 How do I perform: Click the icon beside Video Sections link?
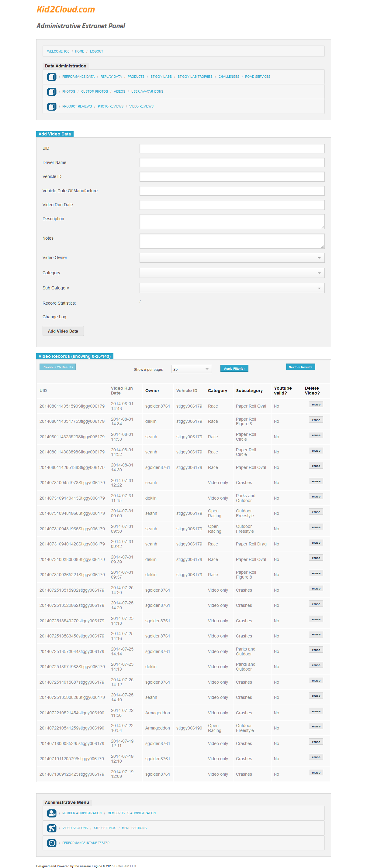(x=52, y=828)
